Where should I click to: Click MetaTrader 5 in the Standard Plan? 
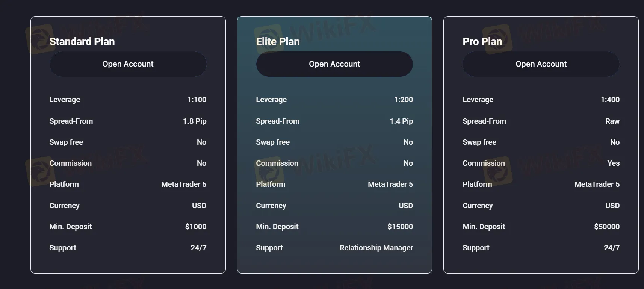pos(184,184)
